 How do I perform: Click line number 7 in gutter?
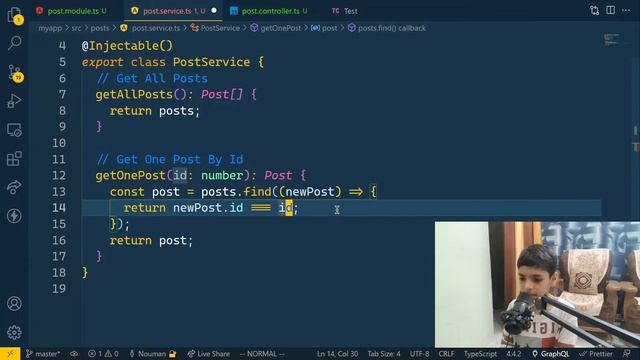point(62,95)
